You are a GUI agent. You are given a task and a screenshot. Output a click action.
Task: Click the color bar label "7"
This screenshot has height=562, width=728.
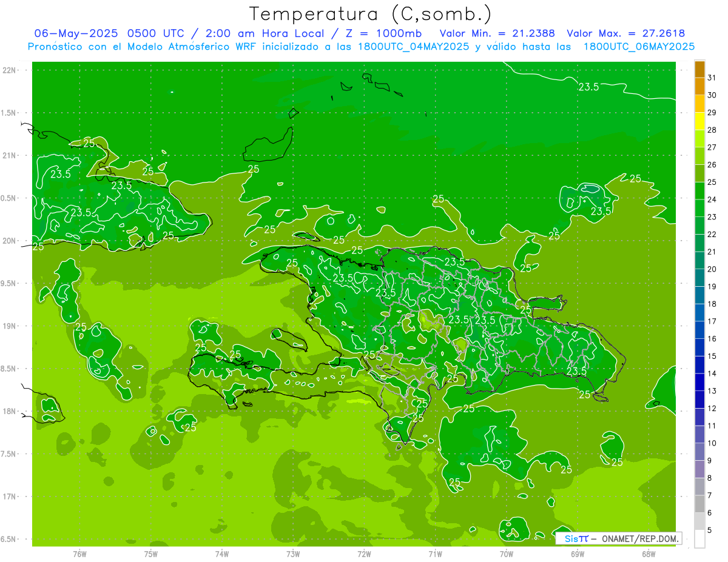(710, 495)
